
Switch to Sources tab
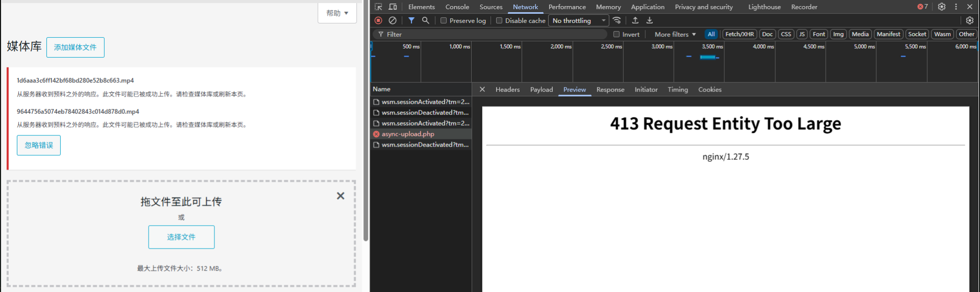pos(491,7)
